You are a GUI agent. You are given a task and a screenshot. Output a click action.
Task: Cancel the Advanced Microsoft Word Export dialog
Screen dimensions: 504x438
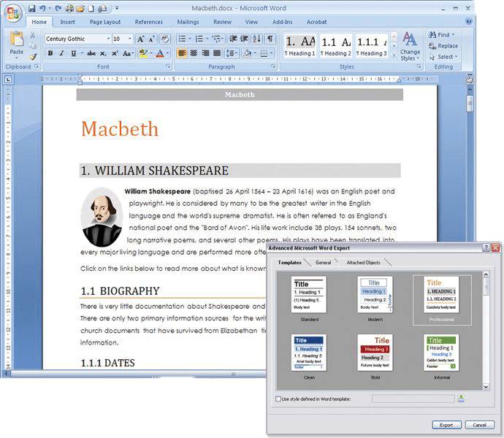point(479,425)
